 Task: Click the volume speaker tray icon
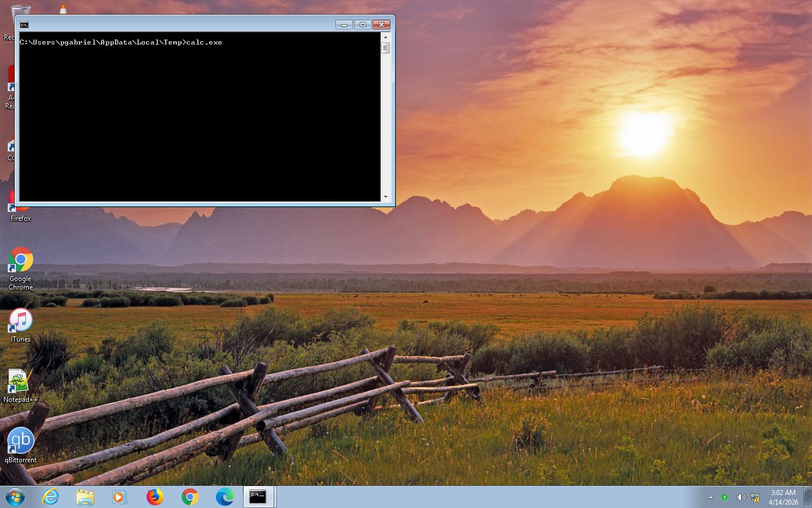740,497
